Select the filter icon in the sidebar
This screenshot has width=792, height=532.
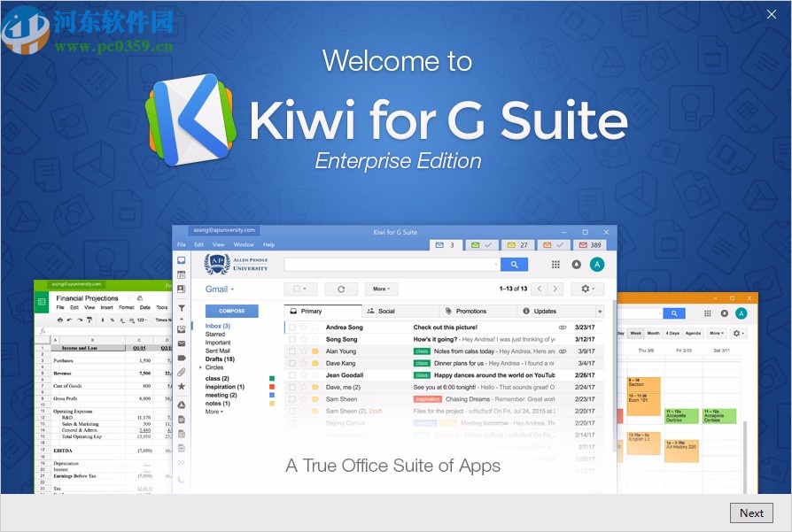tap(182, 307)
